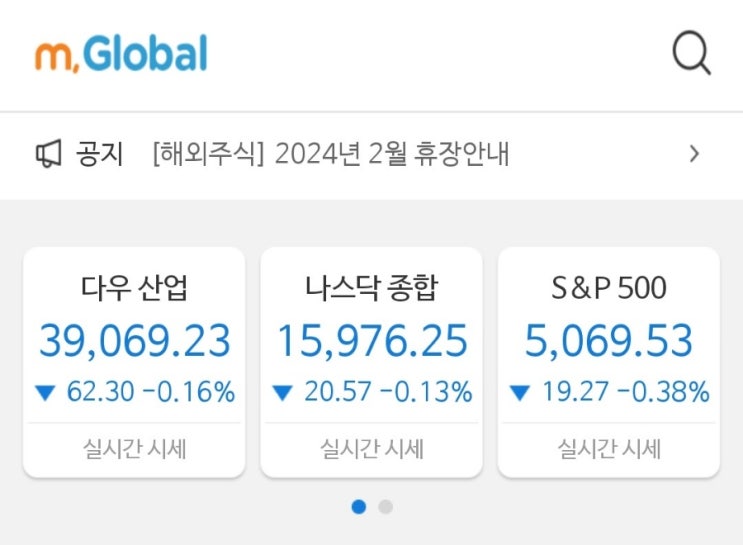Image resolution: width=743 pixels, height=545 pixels.
Task: Open the S&P 500 index card
Action: (609, 362)
